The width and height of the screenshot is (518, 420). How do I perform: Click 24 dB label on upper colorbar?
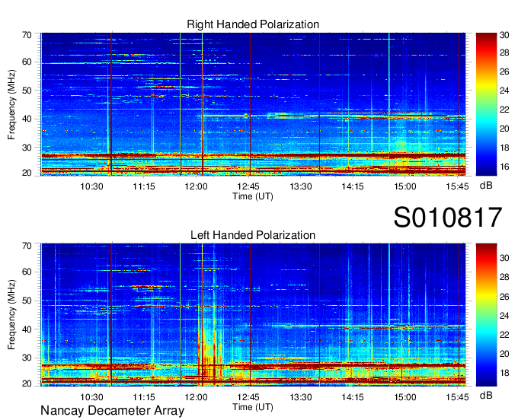tap(504, 91)
